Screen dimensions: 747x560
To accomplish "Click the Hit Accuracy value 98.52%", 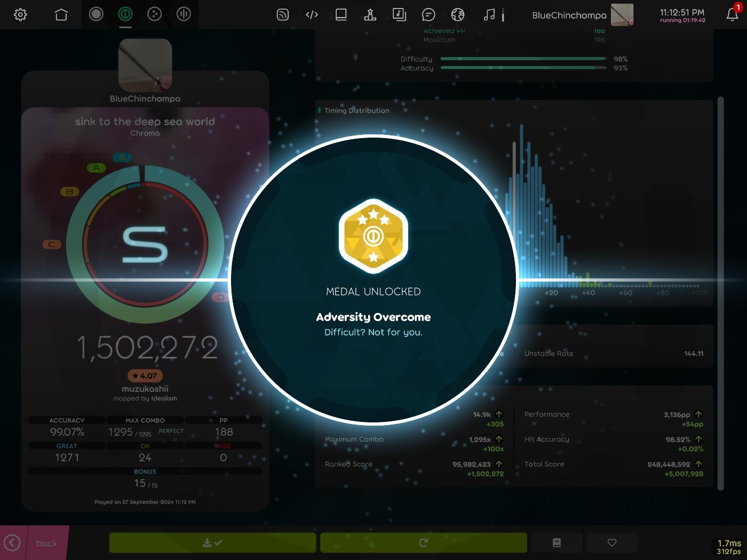I will [x=678, y=439].
